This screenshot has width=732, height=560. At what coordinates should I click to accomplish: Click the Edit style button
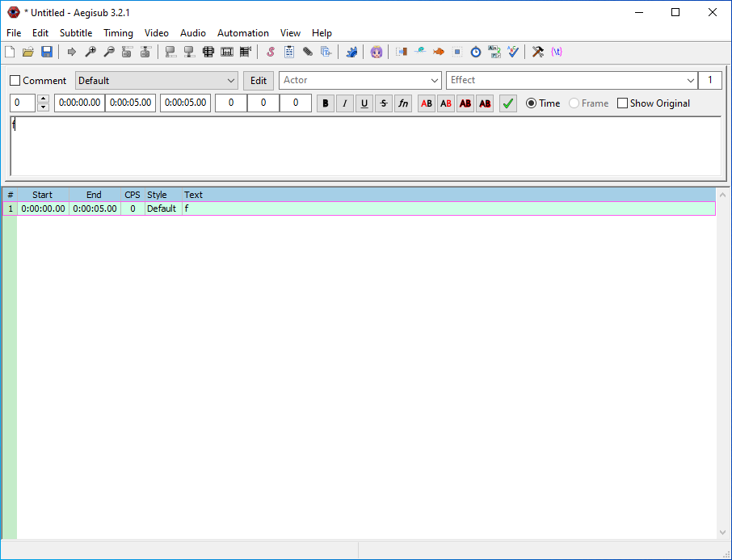[258, 81]
